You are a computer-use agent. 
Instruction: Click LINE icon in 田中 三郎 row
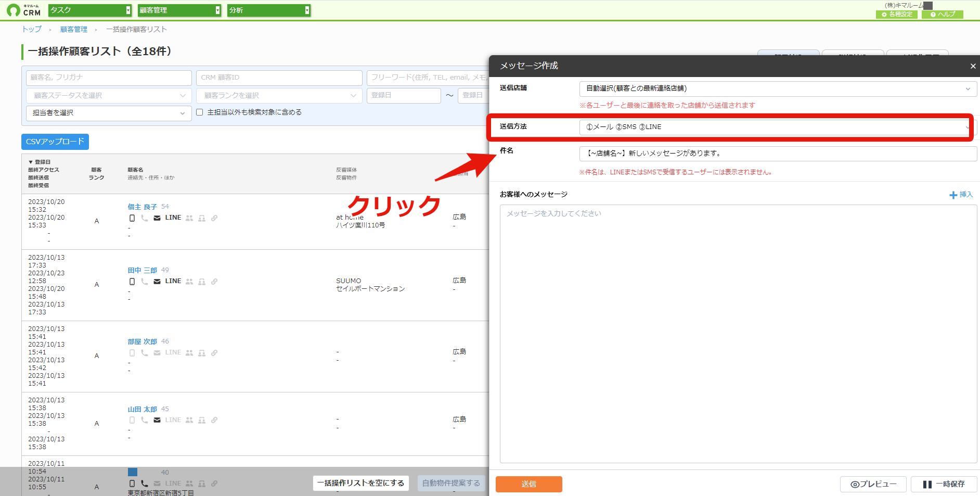point(173,281)
